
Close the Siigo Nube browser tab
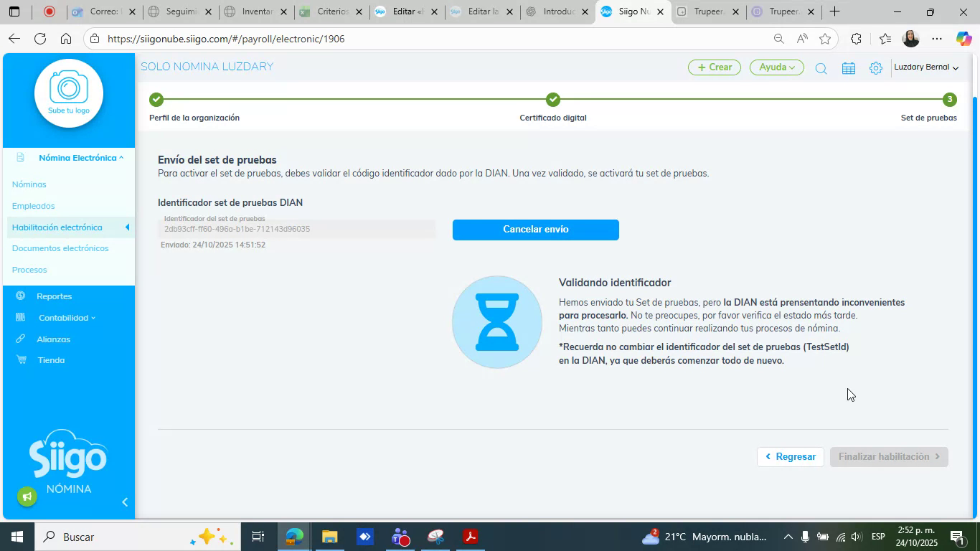click(x=660, y=11)
